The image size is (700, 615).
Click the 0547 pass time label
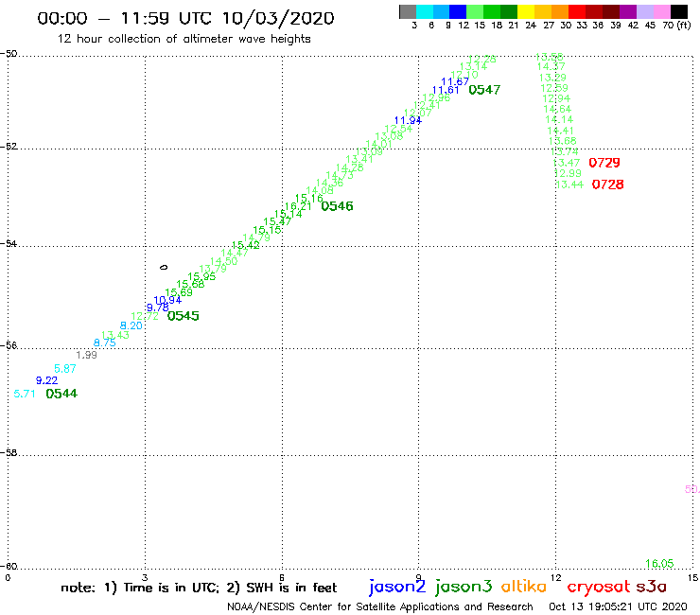point(484,90)
